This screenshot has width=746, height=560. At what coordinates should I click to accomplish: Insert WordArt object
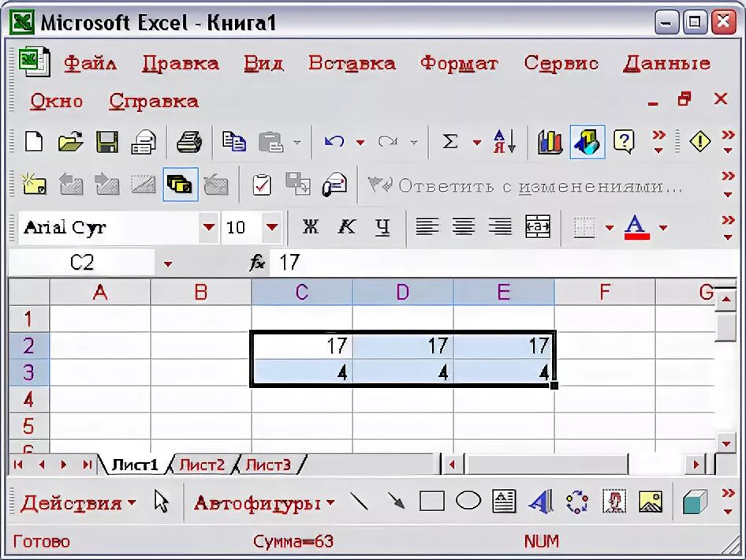click(x=540, y=501)
